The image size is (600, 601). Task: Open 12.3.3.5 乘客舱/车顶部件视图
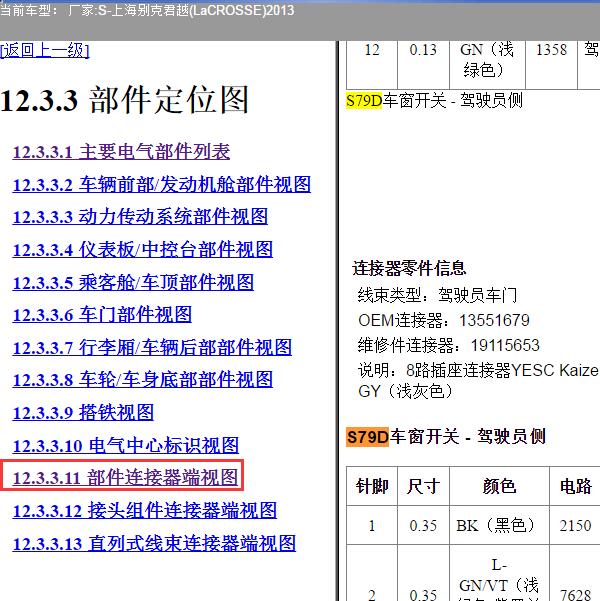(133, 282)
